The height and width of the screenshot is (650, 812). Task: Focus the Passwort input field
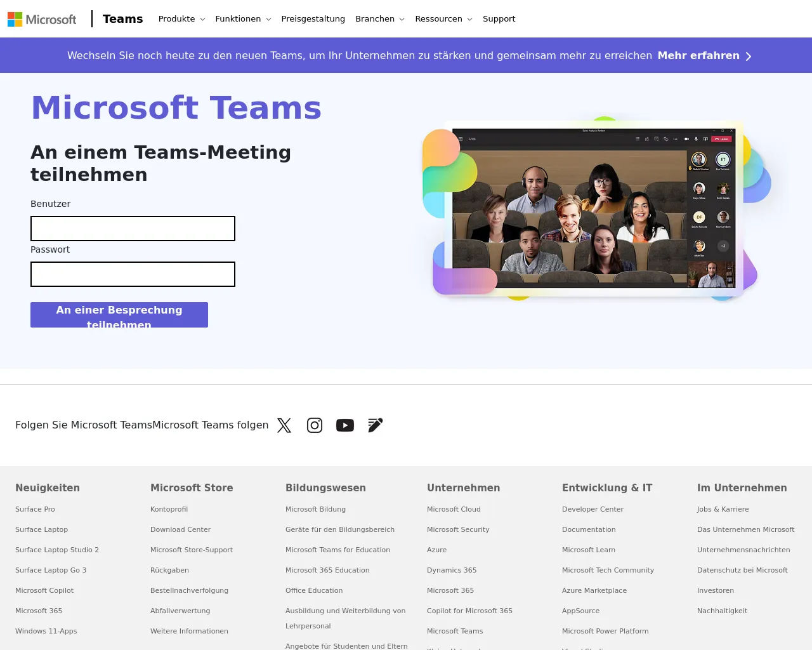pos(133,274)
